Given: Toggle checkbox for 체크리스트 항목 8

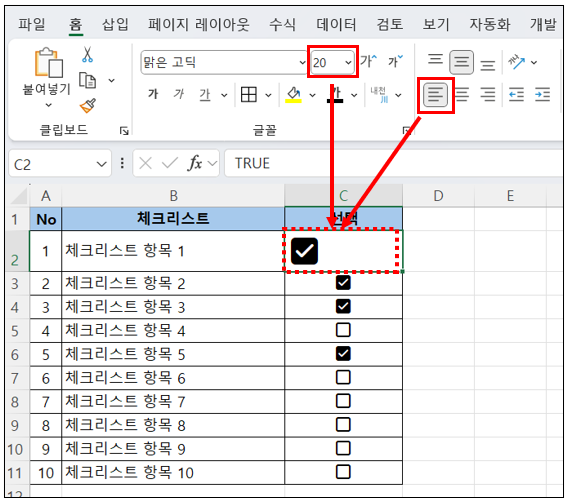Looking at the screenshot, I should 343,425.
